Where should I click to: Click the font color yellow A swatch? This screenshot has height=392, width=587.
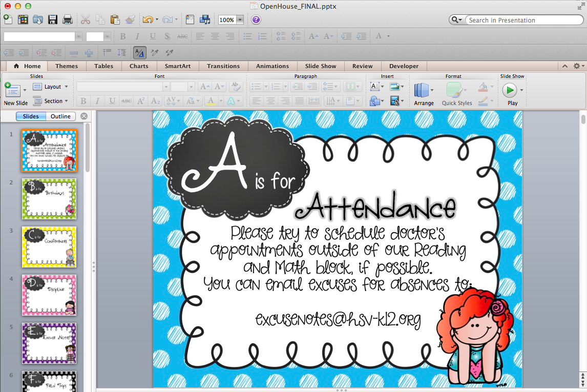[x=211, y=101]
